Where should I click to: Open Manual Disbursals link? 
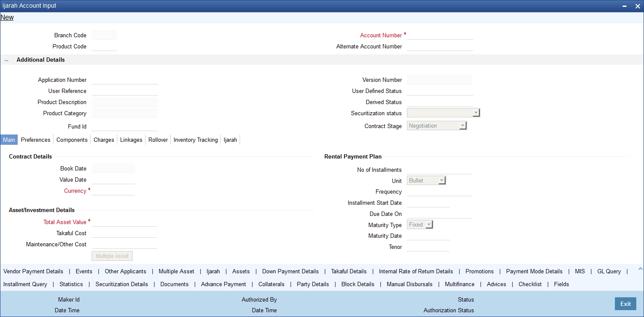[410, 284]
